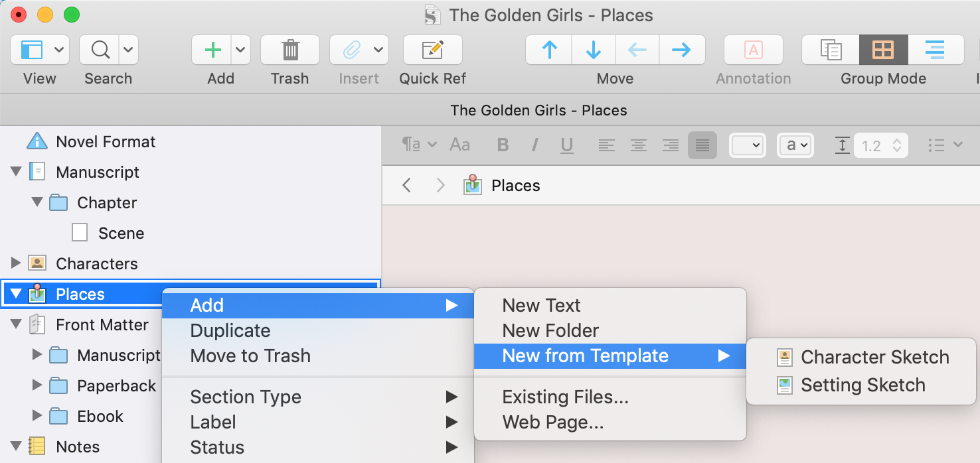Move item down with the down arrow

[594, 50]
